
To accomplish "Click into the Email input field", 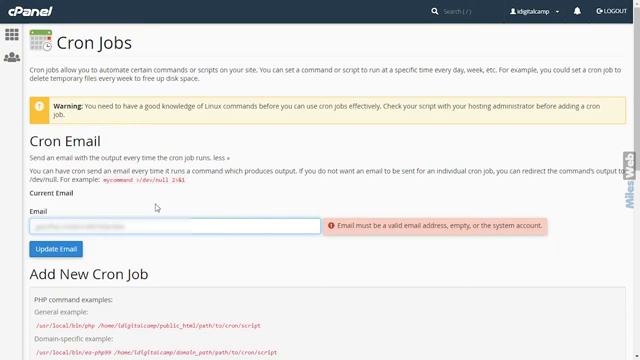I will coord(175,226).
